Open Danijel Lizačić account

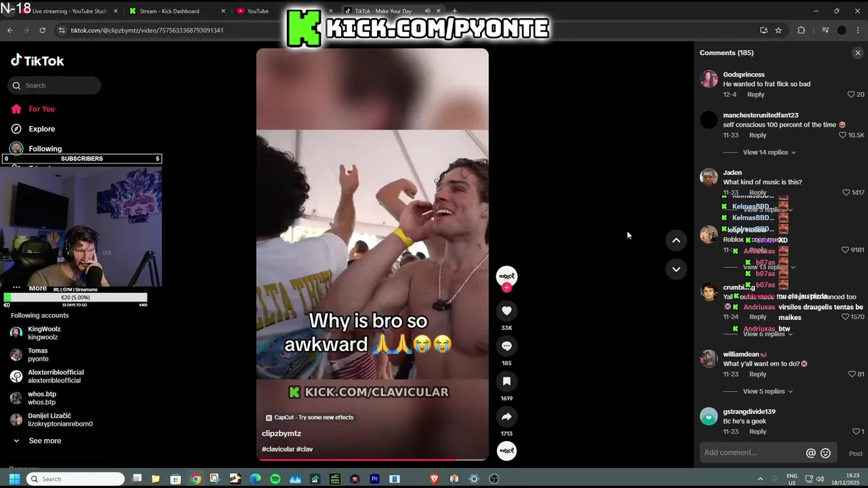[x=60, y=420]
